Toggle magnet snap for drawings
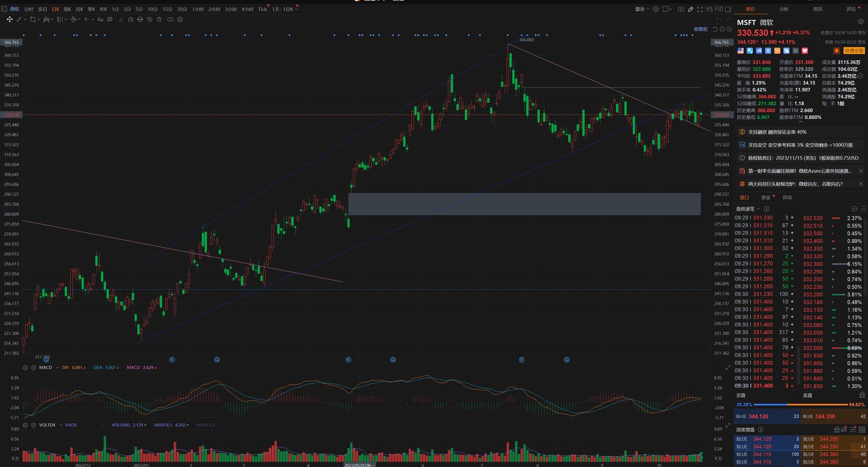This screenshot has height=467, width=868. tap(130, 19)
